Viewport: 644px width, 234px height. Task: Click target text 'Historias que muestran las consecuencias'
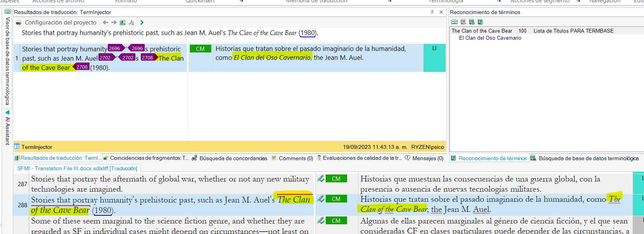click(x=426, y=179)
